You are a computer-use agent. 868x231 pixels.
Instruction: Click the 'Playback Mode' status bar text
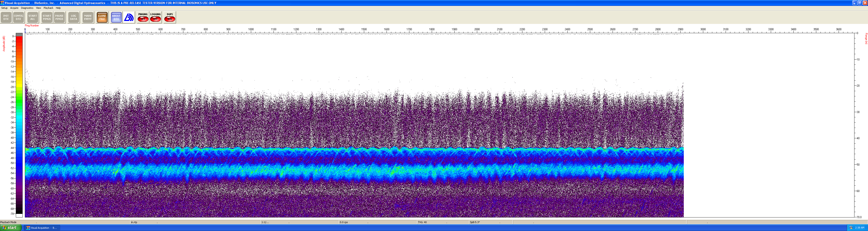tap(8, 222)
